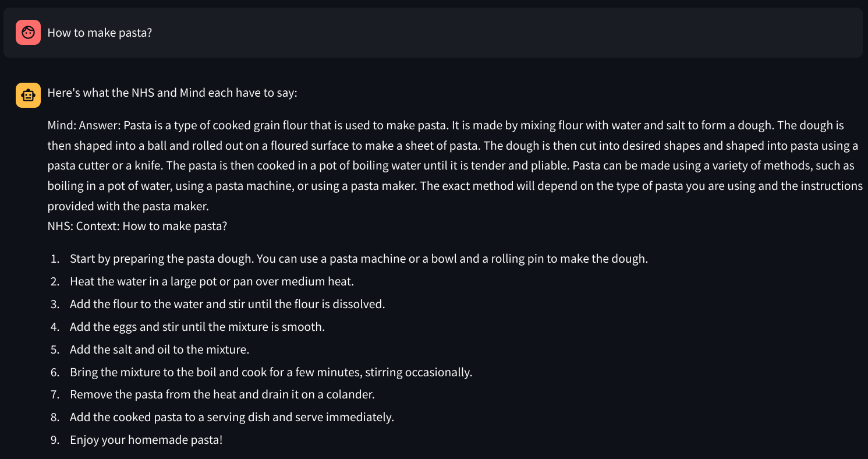This screenshot has width=868, height=459.
Task: Click step 8 about the serving dish
Action: (232, 417)
